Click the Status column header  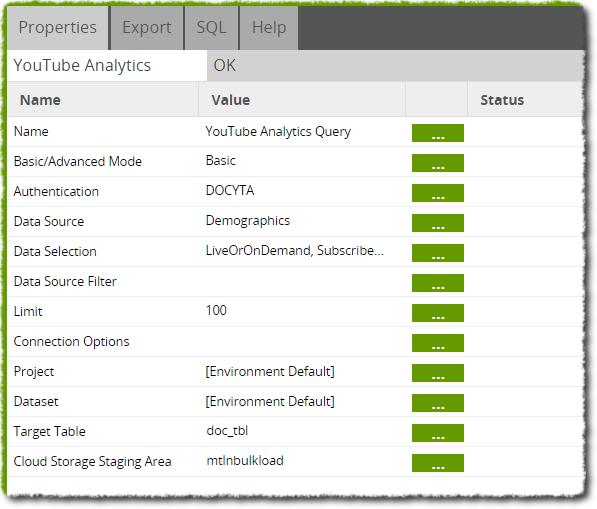(502, 100)
